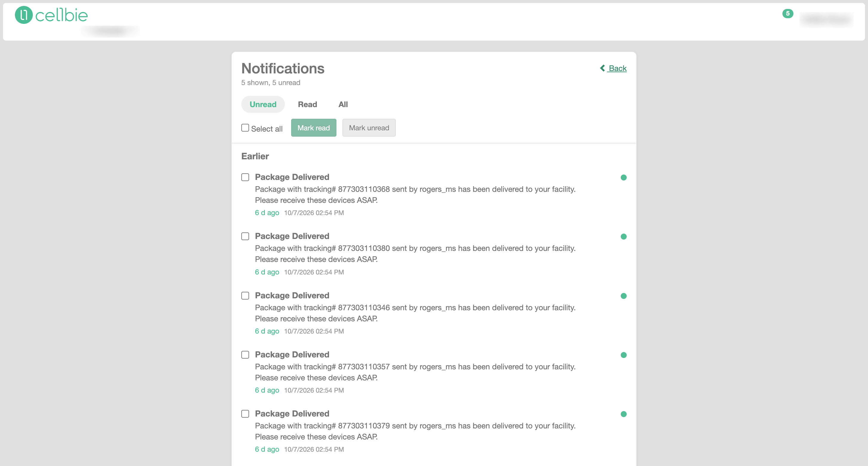Click timestamp 10/7/2026 under tracking 877303110380
868x466 pixels.
tap(314, 272)
